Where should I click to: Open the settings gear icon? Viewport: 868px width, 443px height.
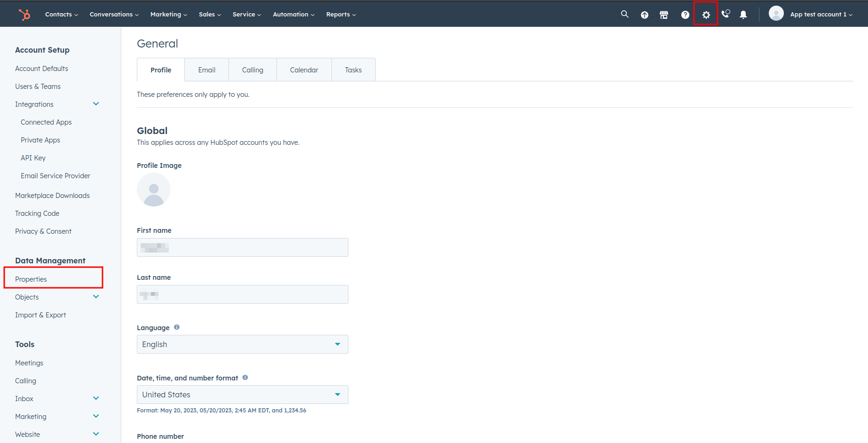[706, 15]
